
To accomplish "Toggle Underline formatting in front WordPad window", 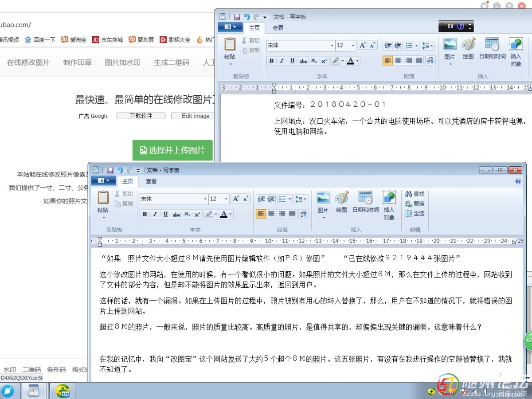I will 165,215.
